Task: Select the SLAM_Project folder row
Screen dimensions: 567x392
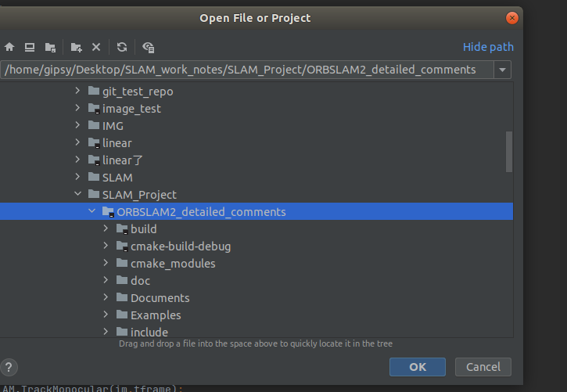Action: point(257,195)
